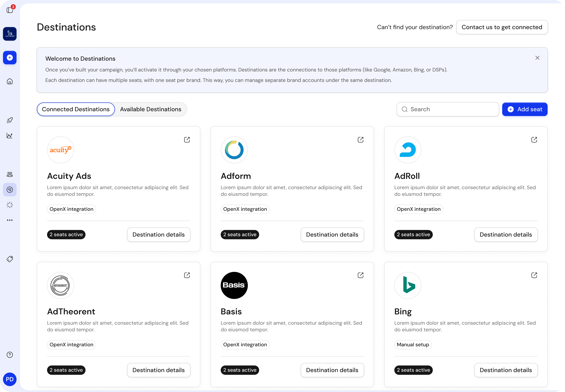The height and width of the screenshot is (392, 565).
Task: Open the help question mark icon
Action: pos(10,355)
